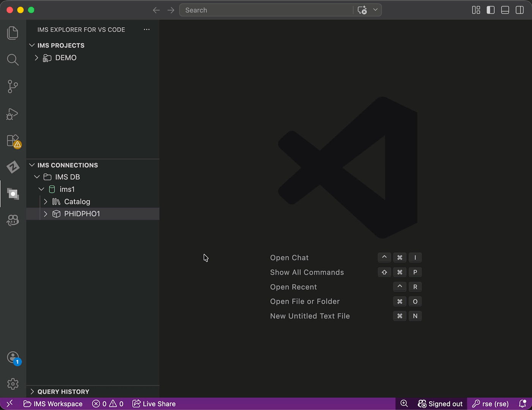Collapse the IMS CONNECTIONS section
This screenshot has width=532, height=410.
point(32,165)
